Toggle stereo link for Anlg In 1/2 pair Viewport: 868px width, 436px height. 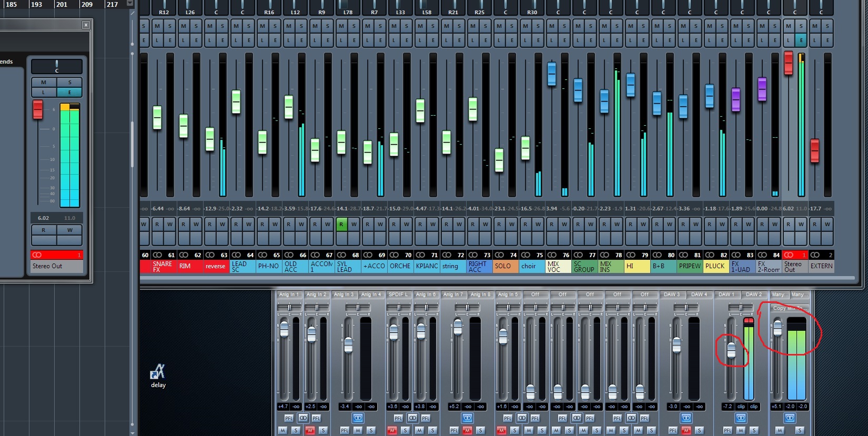(x=303, y=418)
